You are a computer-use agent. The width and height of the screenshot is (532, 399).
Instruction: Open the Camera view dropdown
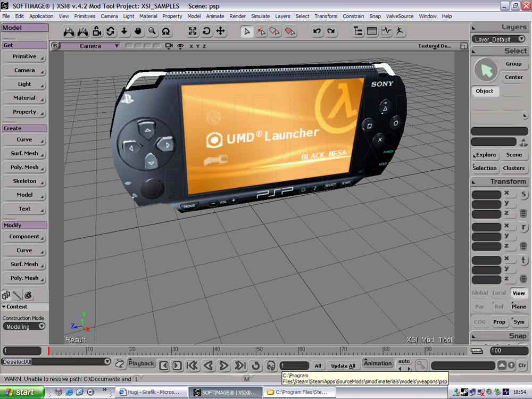pos(90,46)
